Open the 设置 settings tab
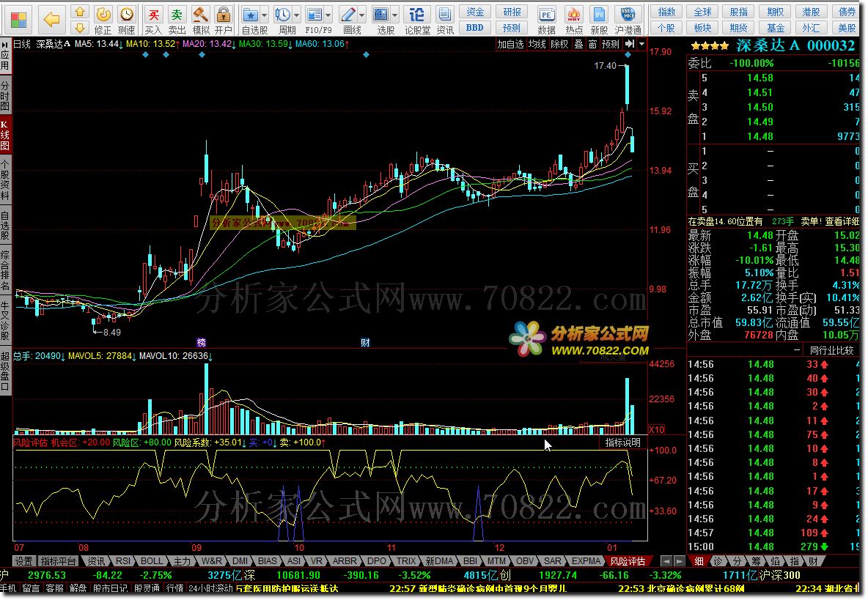Screen dimensions: 868x600 23,561
